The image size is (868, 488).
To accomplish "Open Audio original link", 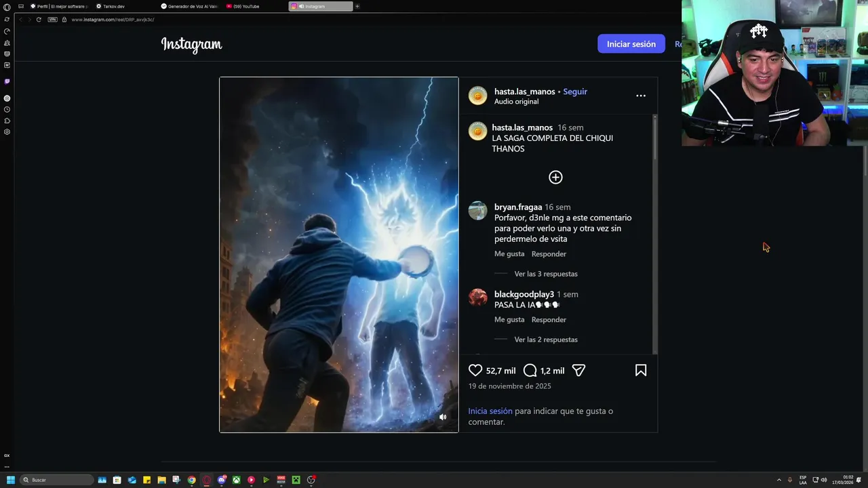I will pos(516,102).
